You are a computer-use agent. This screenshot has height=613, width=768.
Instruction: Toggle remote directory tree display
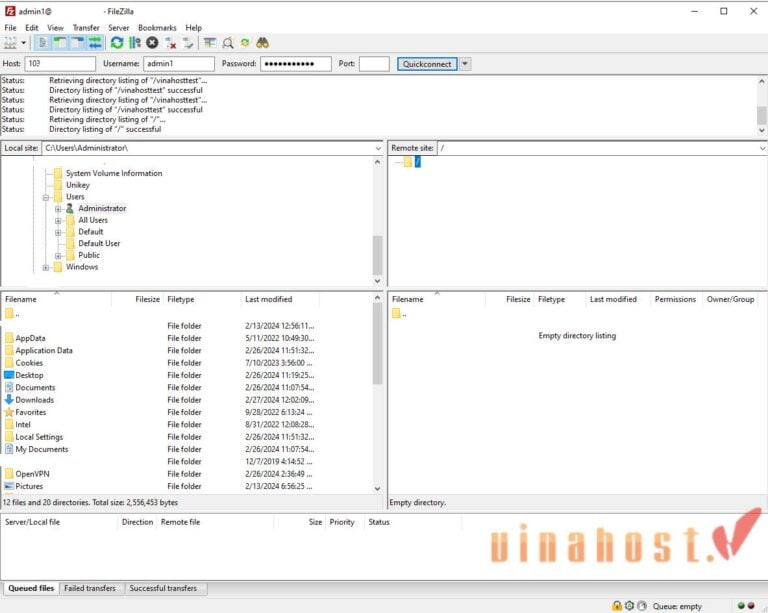(x=78, y=43)
